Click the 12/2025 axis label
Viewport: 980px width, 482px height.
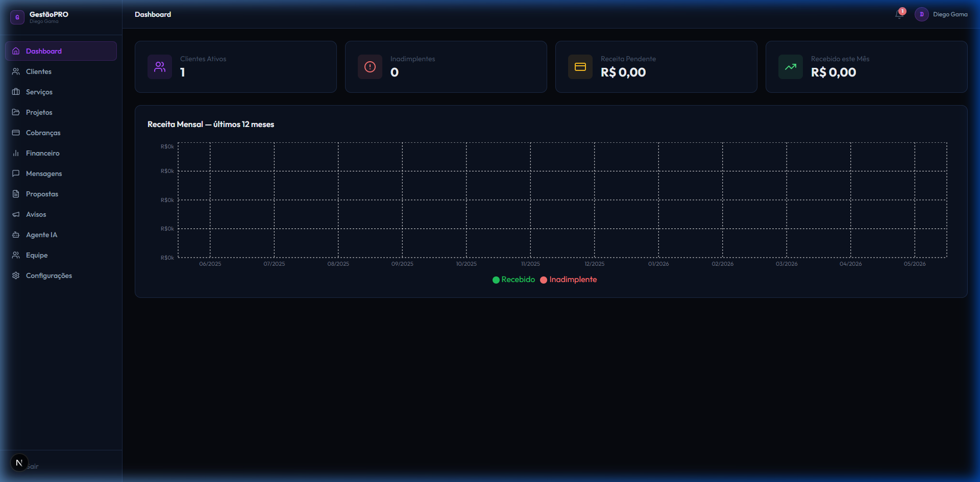(595, 264)
